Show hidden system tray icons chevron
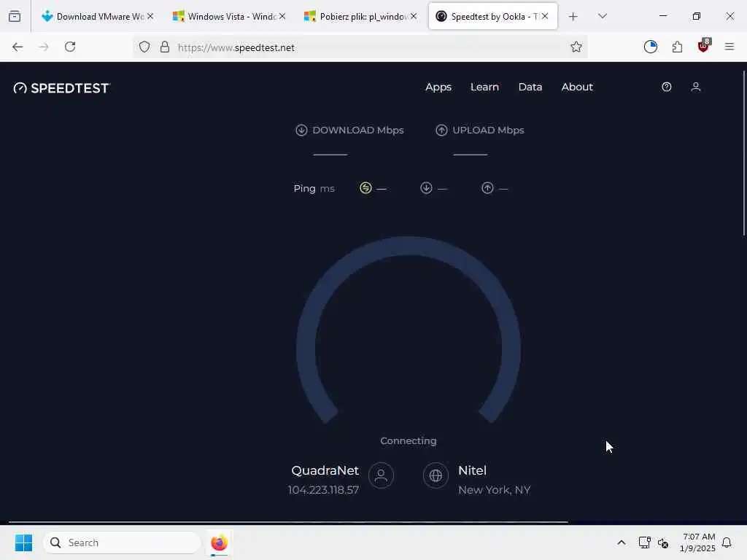 click(x=622, y=542)
